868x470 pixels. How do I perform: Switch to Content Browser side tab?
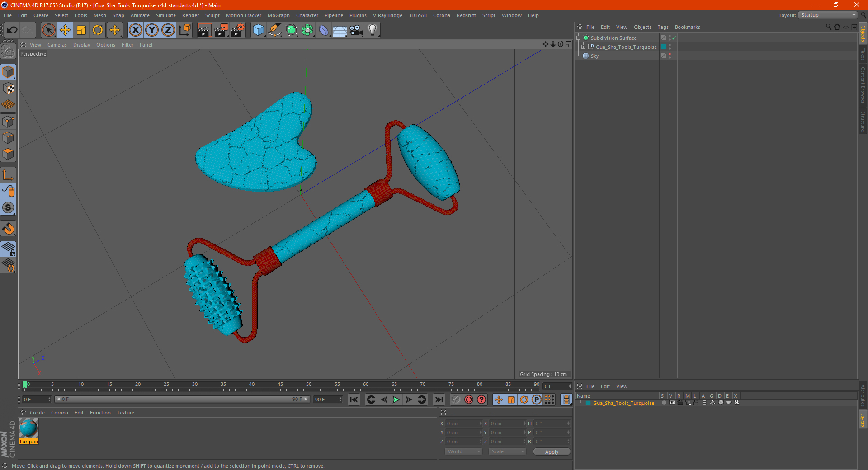863,85
